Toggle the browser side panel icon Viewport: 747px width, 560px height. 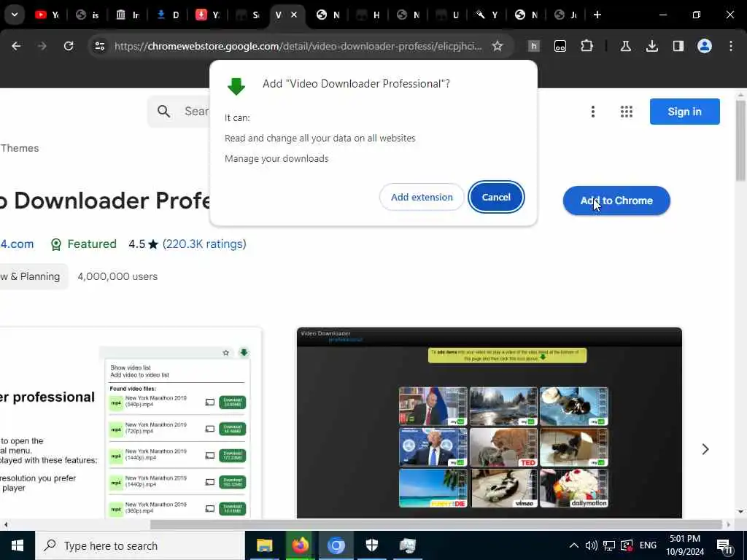click(x=678, y=46)
